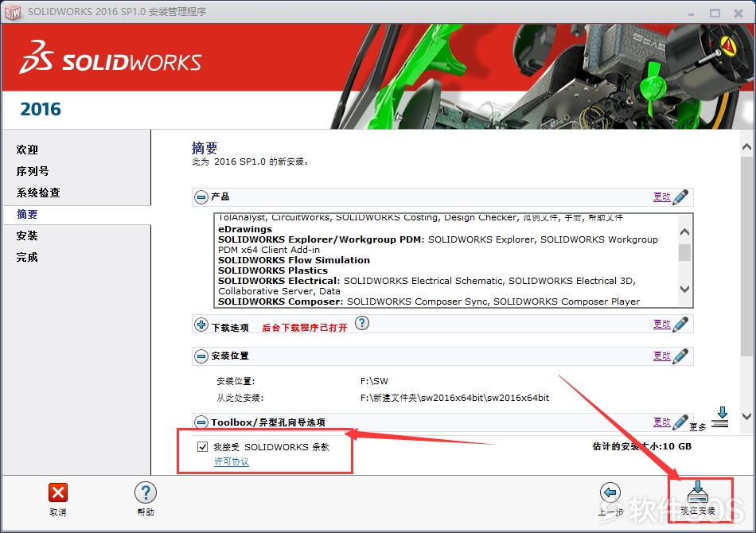
Task: Click the pencil icon in Products row
Action: pyautogui.click(x=680, y=196)
